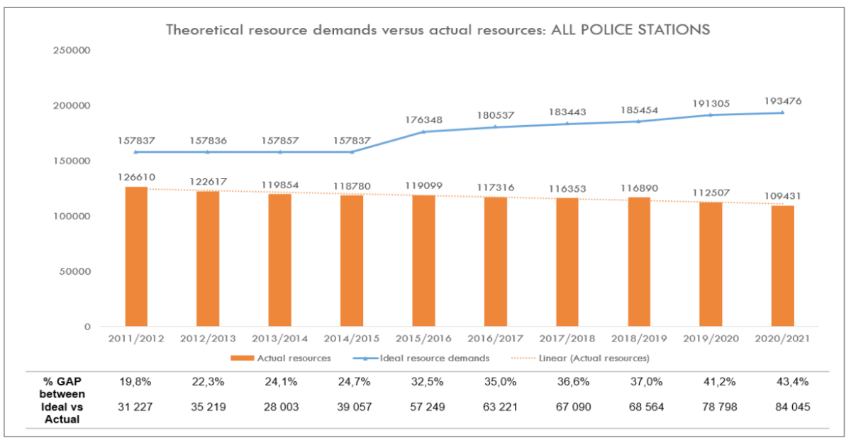Viewport: 858px width, 446px height.
Task: Click the 36,6% gap percentage cell
Action: (x=573, y=382)
